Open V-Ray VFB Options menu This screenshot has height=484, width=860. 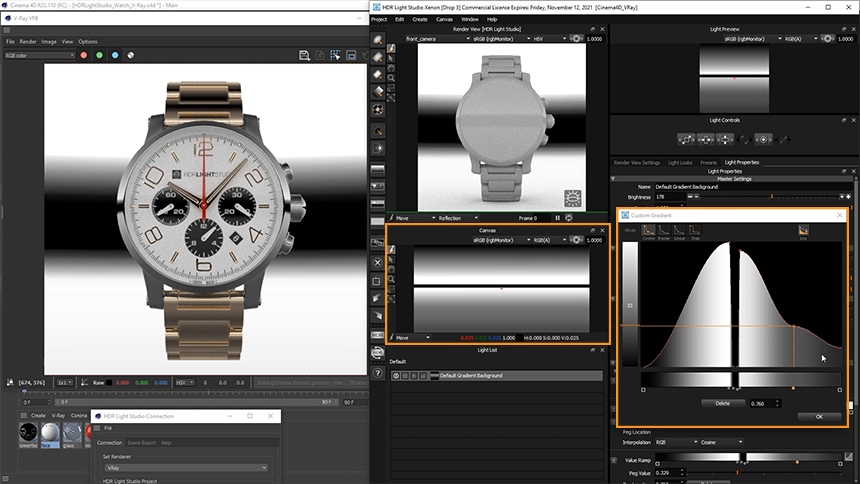click(87, 41)
